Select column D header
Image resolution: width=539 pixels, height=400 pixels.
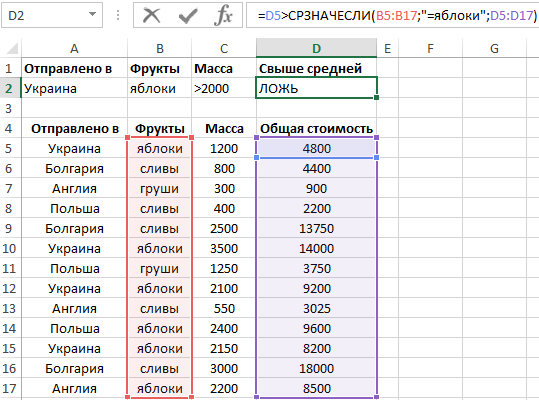point(316,48)
